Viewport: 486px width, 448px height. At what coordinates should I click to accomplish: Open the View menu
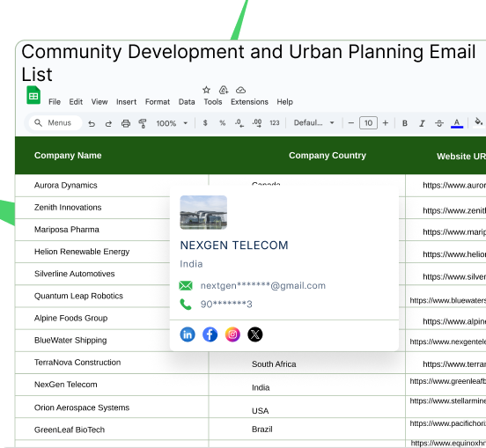pos(99,102)
